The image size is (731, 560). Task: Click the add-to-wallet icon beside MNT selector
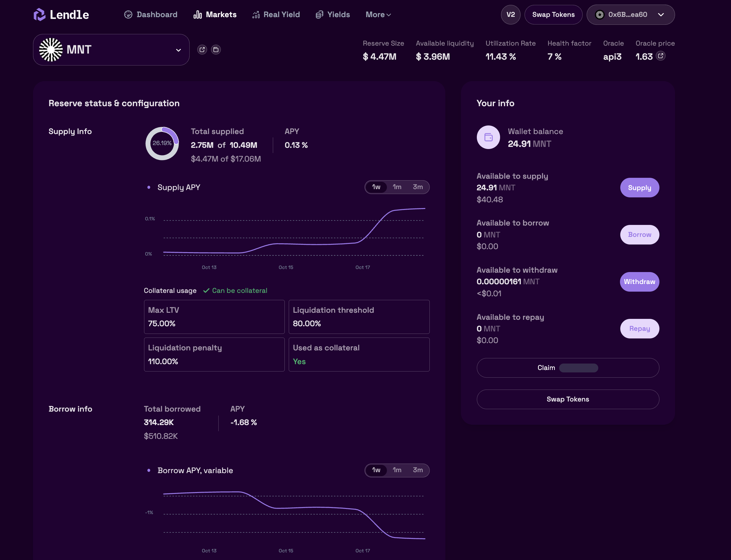point(216,50)
